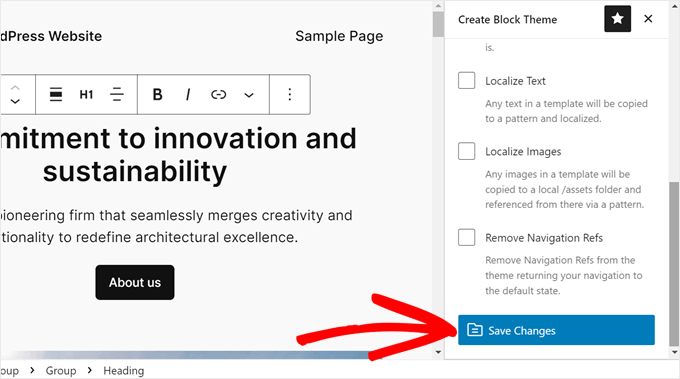
Task: Select Heading in the block breadcrumb
Action: click(x=124, y=371)
